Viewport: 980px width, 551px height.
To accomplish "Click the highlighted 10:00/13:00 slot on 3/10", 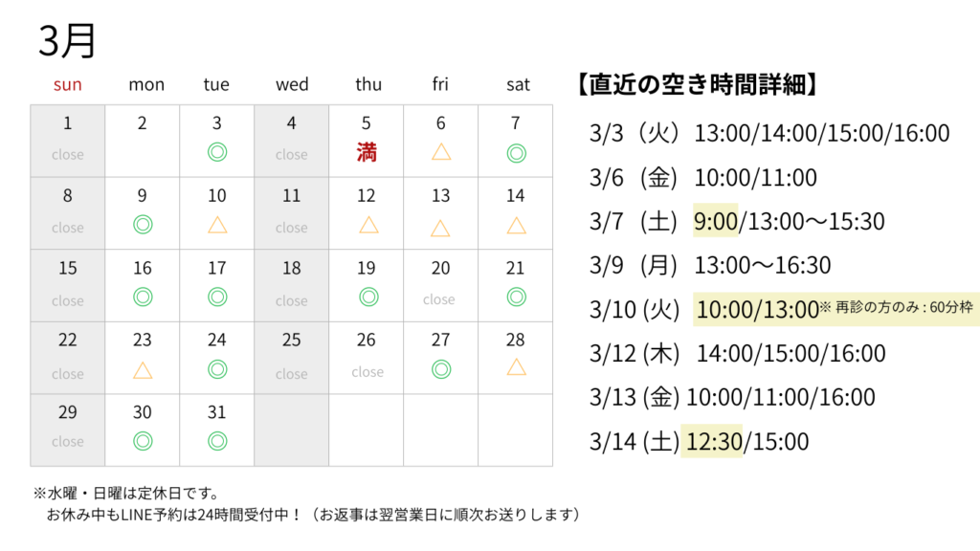I will click(757, 309).
